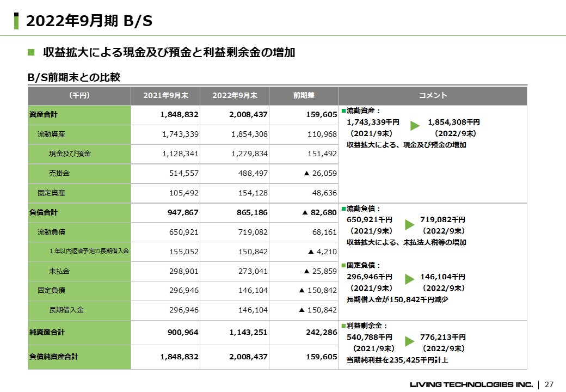Select the page number 27
Screen dimensions: 566x392
(549, 385)
